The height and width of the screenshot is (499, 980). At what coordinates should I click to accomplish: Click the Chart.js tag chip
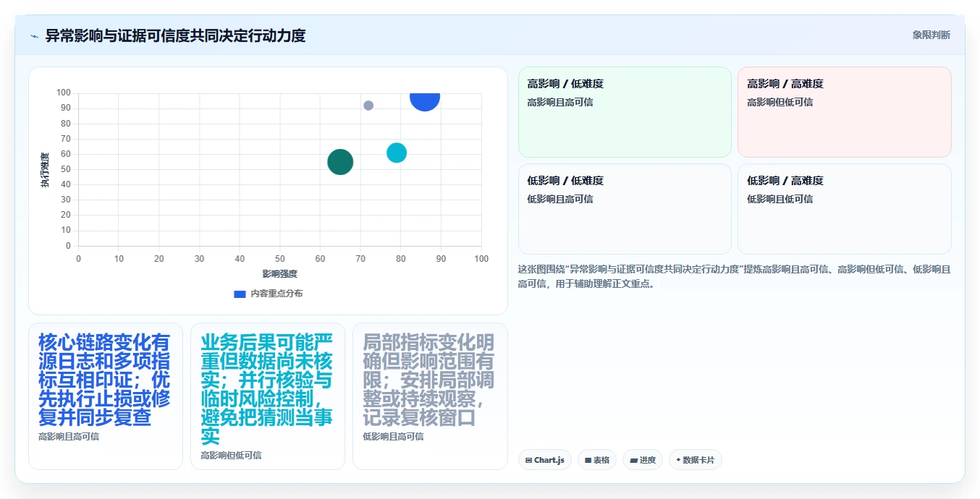(545, 460)
